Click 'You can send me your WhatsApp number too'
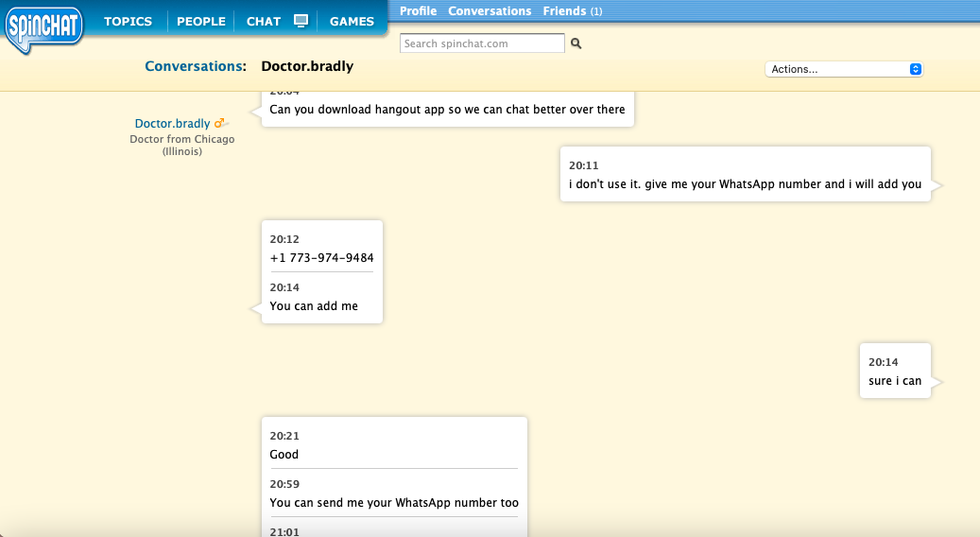The height and width of the screenshot is (537, 980). [394, 503]
